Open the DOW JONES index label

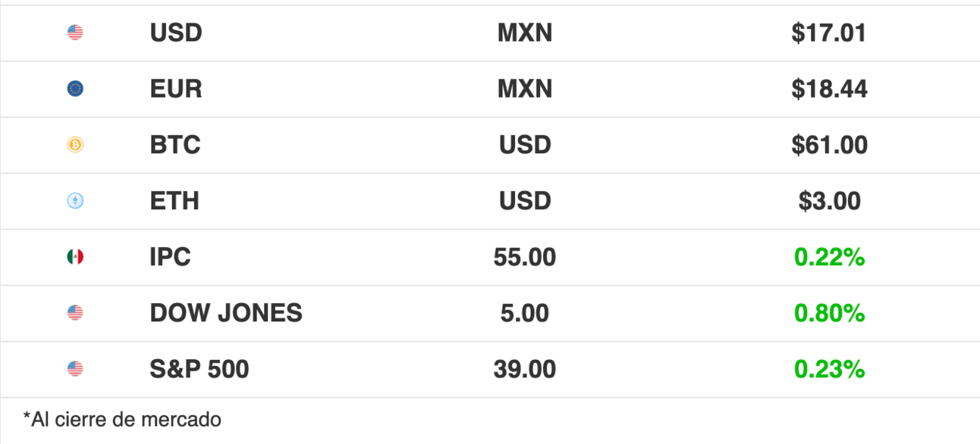click(226, 314)
